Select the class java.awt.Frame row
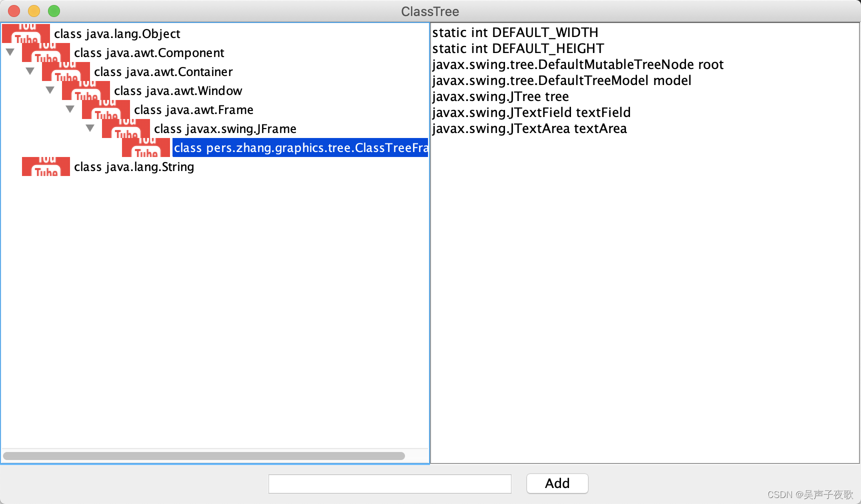The width and height of the screenshot is (861, 504). 193,109
